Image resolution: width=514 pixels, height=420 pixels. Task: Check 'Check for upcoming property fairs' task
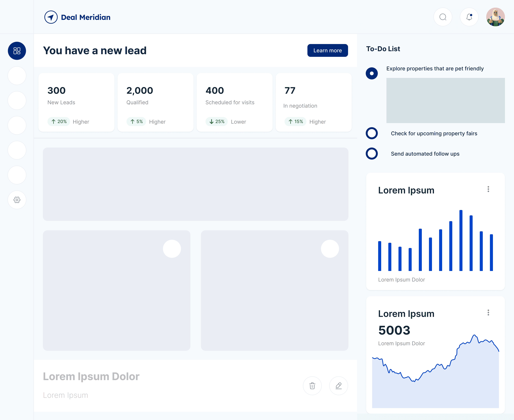click(372, 133)
